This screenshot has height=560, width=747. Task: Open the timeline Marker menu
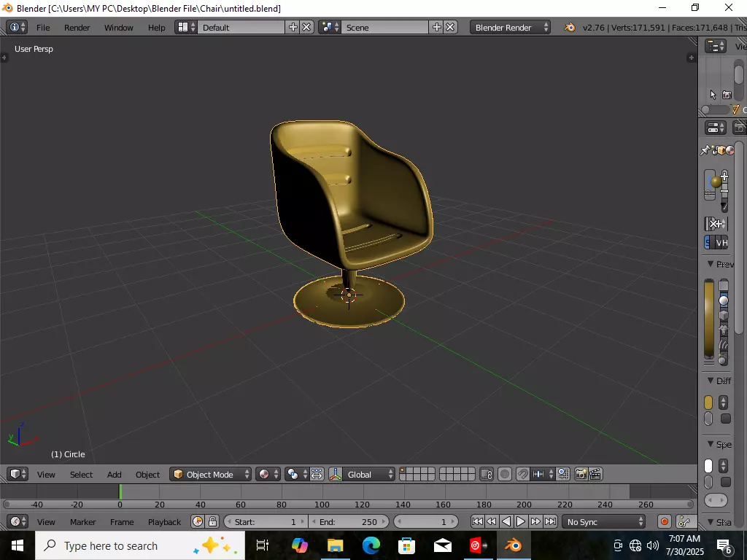pyautogui.click(x=83, y=521)
